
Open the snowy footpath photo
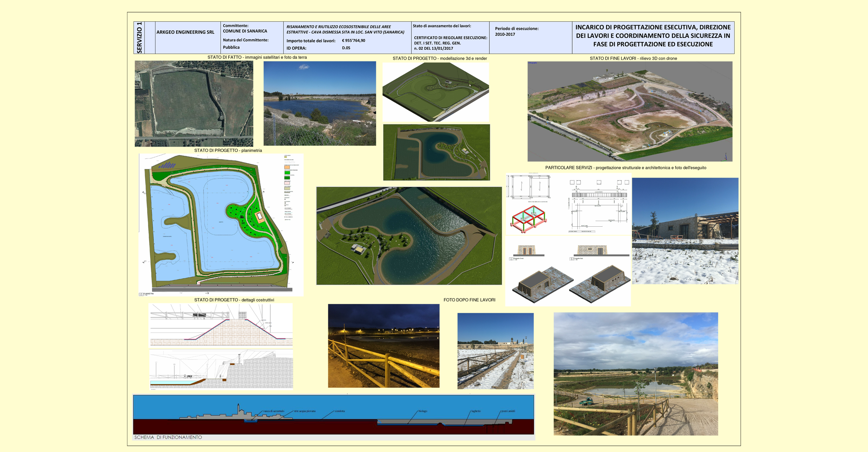tap(495, 351)
